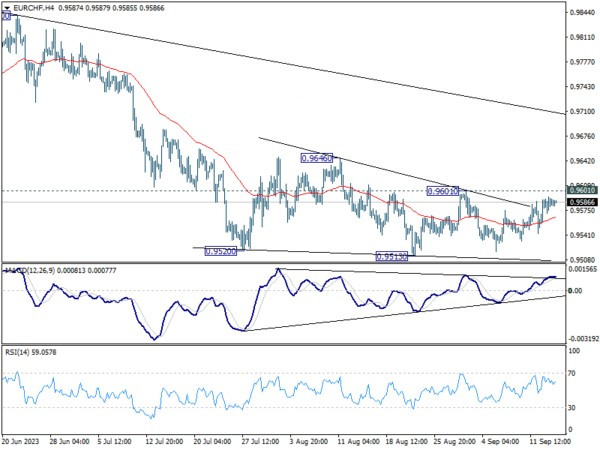Select the 0.95130 low price label

pos(392,257)
